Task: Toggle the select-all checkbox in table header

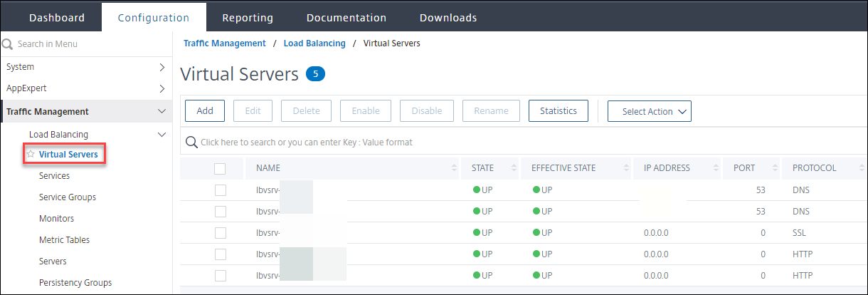Action: 220,168
